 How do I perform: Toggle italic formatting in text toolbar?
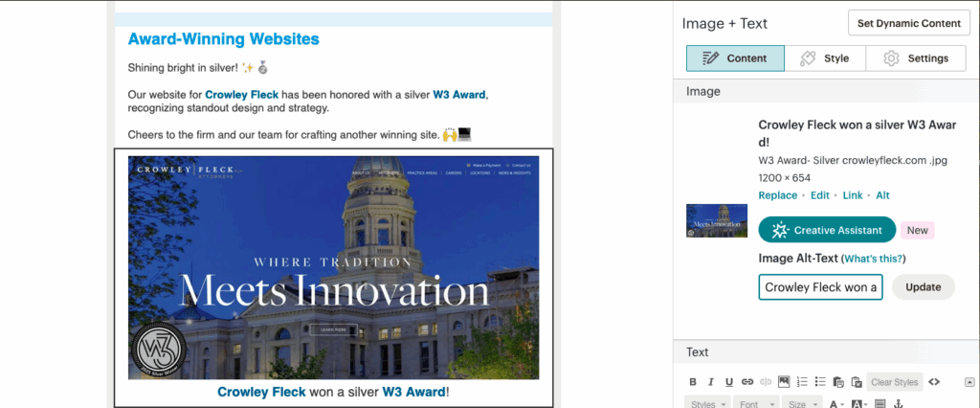[711, 382]
